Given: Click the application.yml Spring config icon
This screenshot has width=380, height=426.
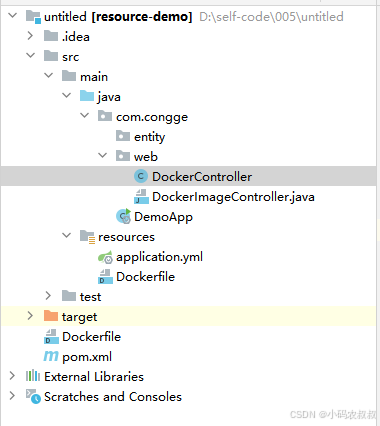Looking at the screenshot, I should 105,257.
